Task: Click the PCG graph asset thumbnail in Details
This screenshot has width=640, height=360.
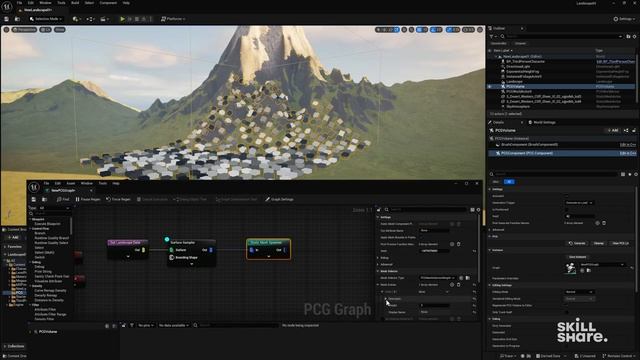Action: [571, 268]
